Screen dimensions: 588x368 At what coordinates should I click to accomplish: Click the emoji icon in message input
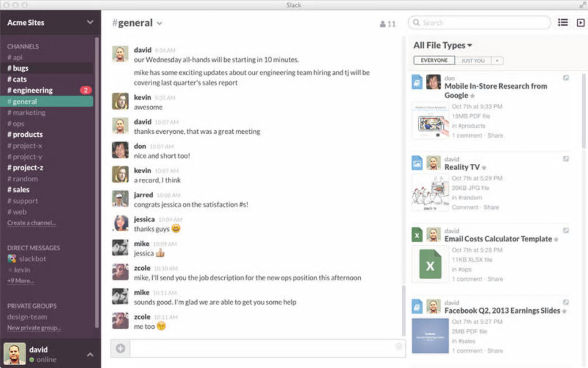point(398,346)
